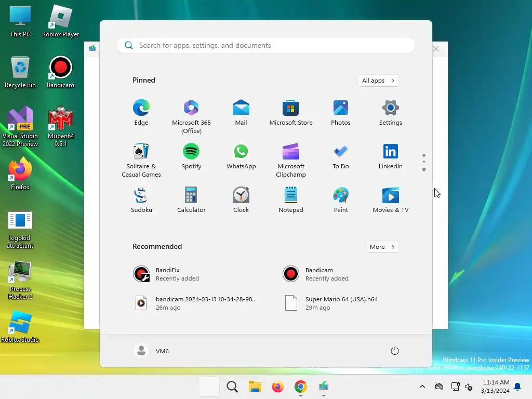The width and height of the screenshot is (532, 399).
Task: Launch Spotify
Action: tap(191, 156)
